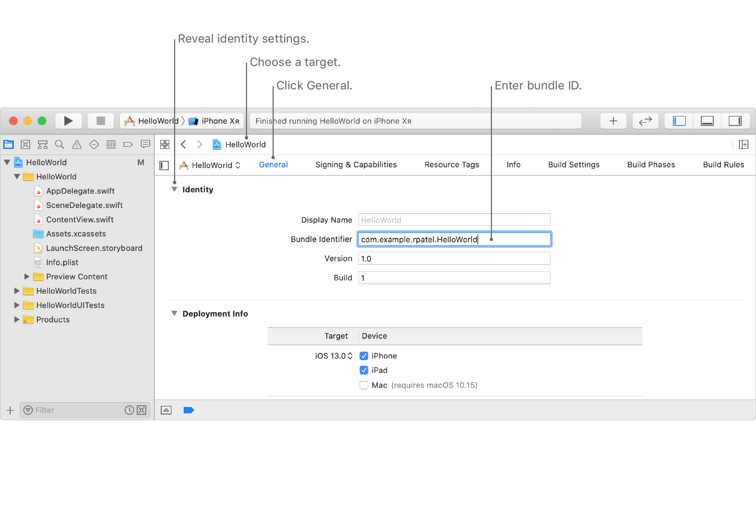Click the Stop button in toolbar

pos(101,121)
